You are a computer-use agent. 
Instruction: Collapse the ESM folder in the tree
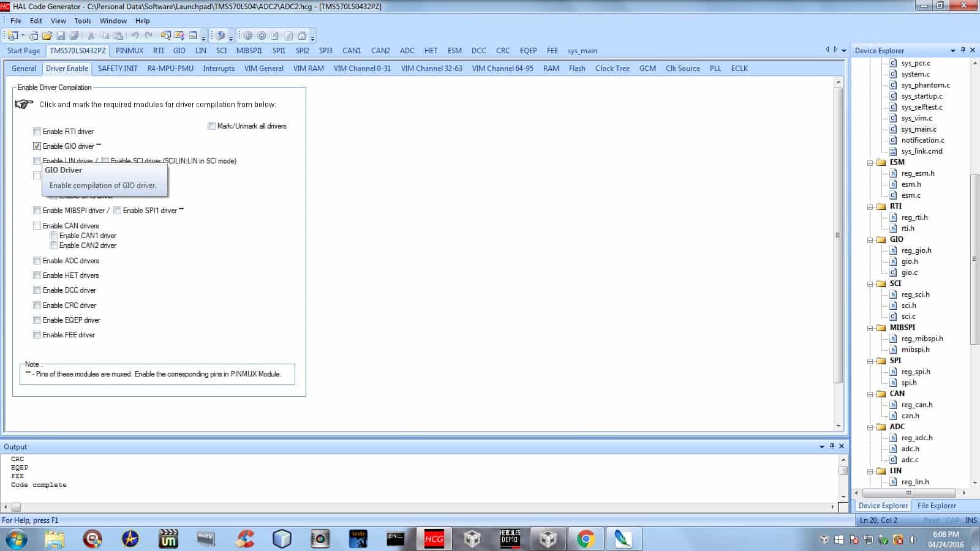click(x=870, y=163)
